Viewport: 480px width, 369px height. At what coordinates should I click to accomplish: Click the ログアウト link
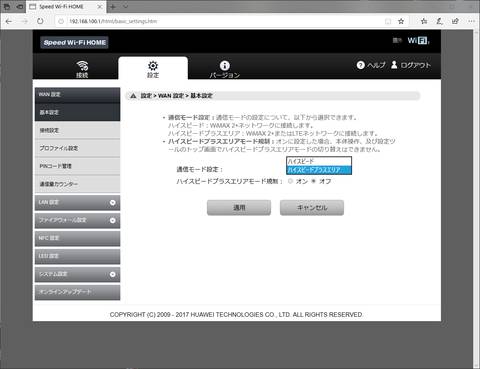click(411, 65)
